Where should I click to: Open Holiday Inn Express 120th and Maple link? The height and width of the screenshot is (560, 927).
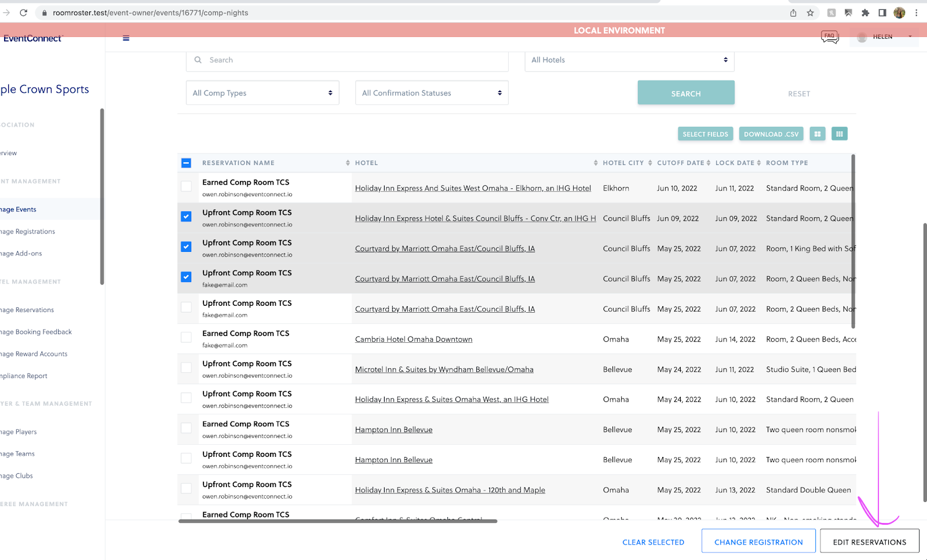pyautogui.click(x=450, y=490)
